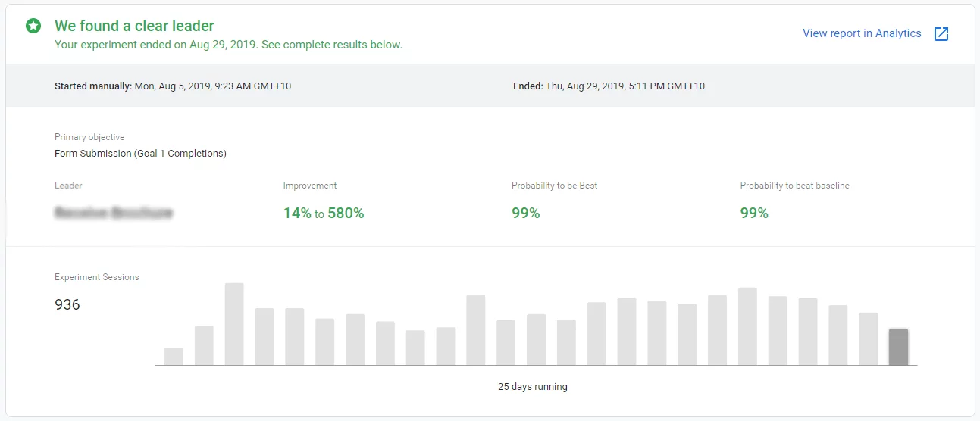This screenshot has height=421, width=980.
Task: Click the second-to-last bar in chart
Action: click(x=868, y=338)
